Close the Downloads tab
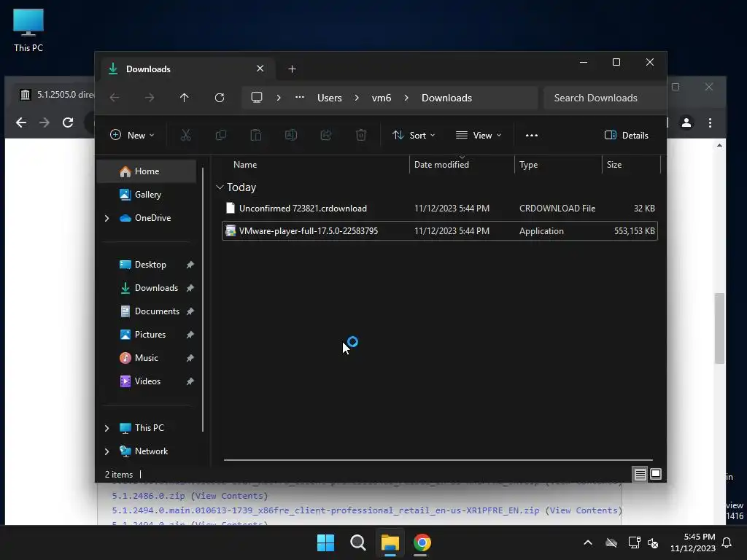747x560 pixels. [260, 69]
